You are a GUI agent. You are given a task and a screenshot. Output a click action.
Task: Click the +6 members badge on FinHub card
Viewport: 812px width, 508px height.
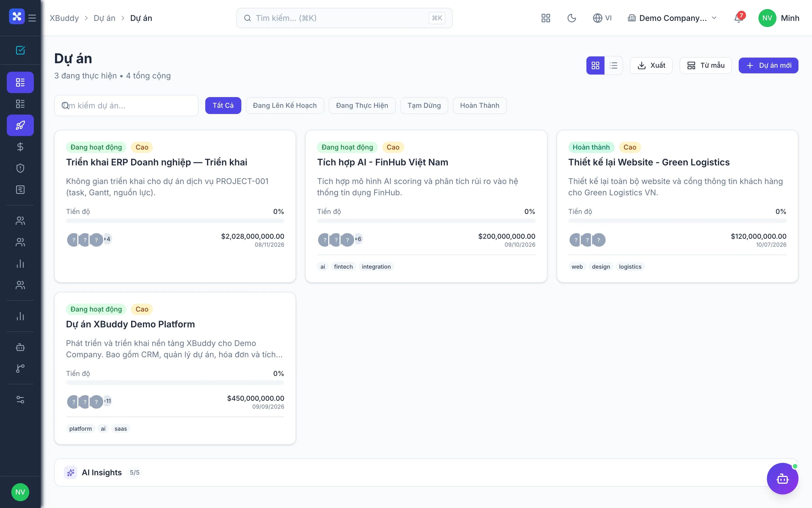358,239
